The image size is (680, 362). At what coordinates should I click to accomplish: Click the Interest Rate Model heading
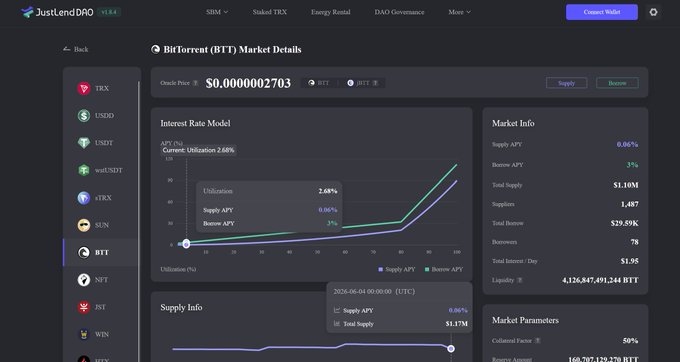195,123
